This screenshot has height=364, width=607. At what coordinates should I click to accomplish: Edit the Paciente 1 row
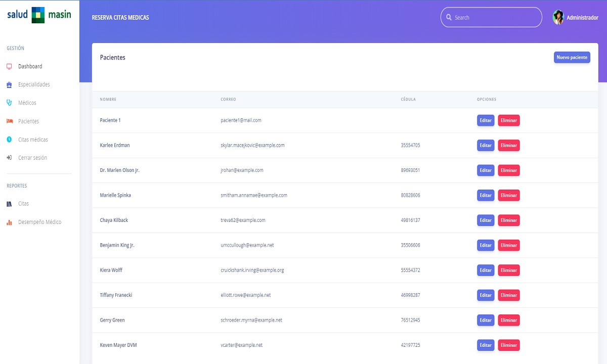coord(486,120)
